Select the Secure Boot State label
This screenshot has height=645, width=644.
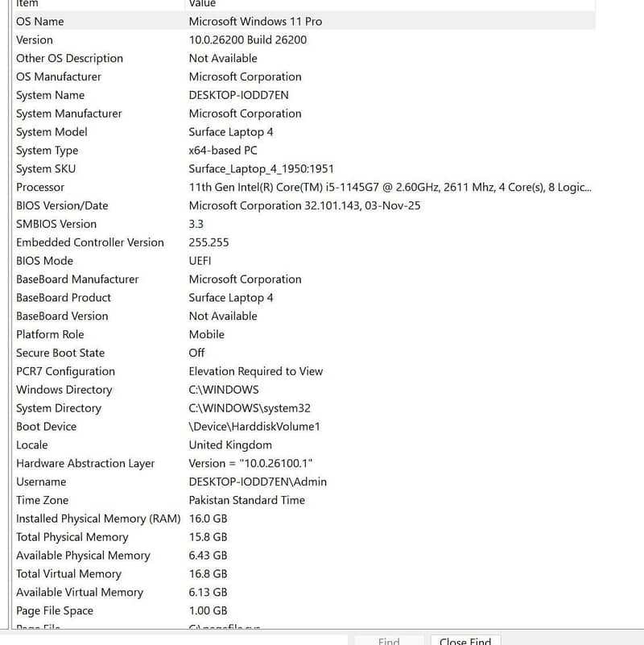click(x=60, y=354)
